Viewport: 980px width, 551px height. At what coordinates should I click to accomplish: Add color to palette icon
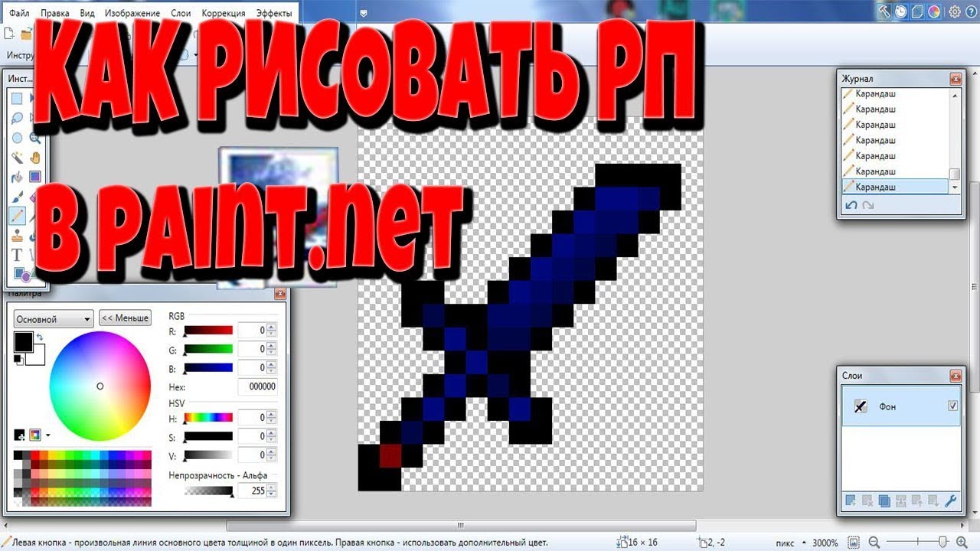(20, 435)
